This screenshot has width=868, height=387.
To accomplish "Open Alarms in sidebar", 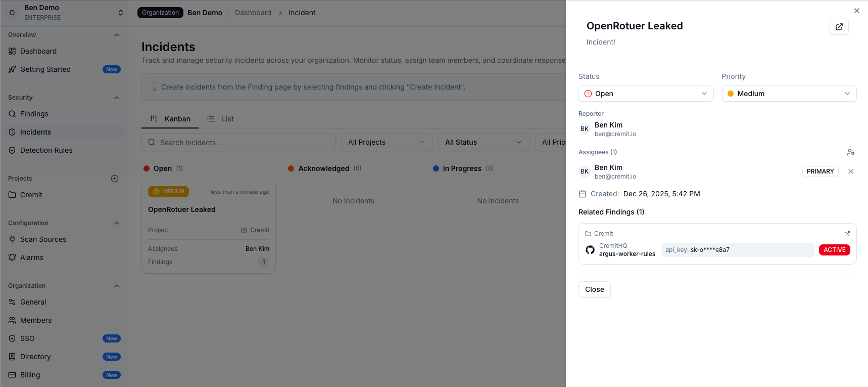I will point(64,257).
